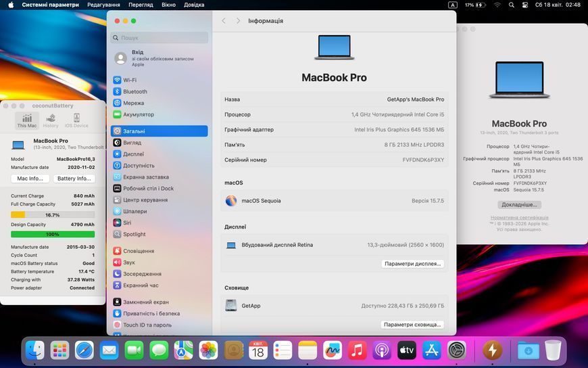The height and width of the screenshot is (368, 588).
Task: Open Нормативна сертифікація link
Action: tap(519, 218)
